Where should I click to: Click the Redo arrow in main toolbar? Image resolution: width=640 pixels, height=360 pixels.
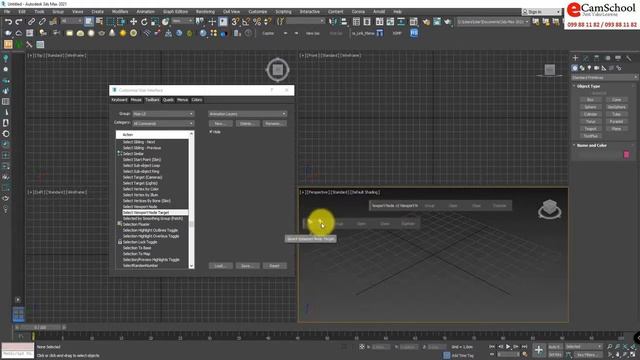click(x=19, y=22)
